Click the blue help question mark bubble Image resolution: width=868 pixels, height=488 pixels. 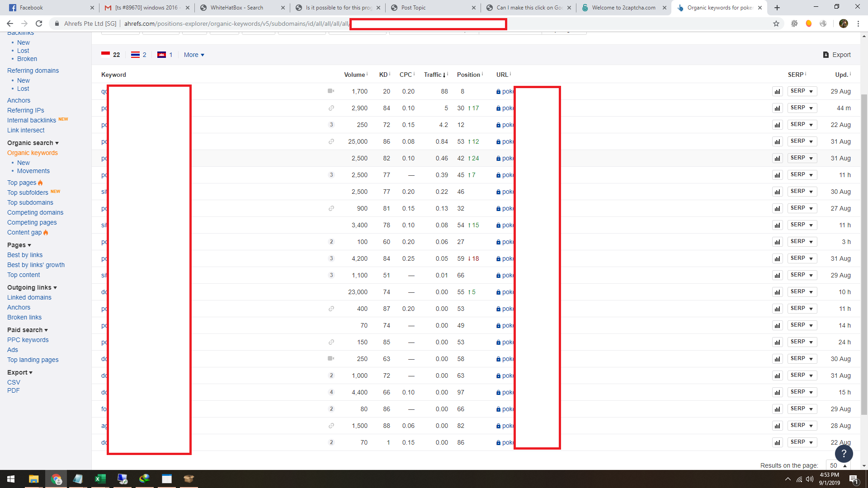844,453
